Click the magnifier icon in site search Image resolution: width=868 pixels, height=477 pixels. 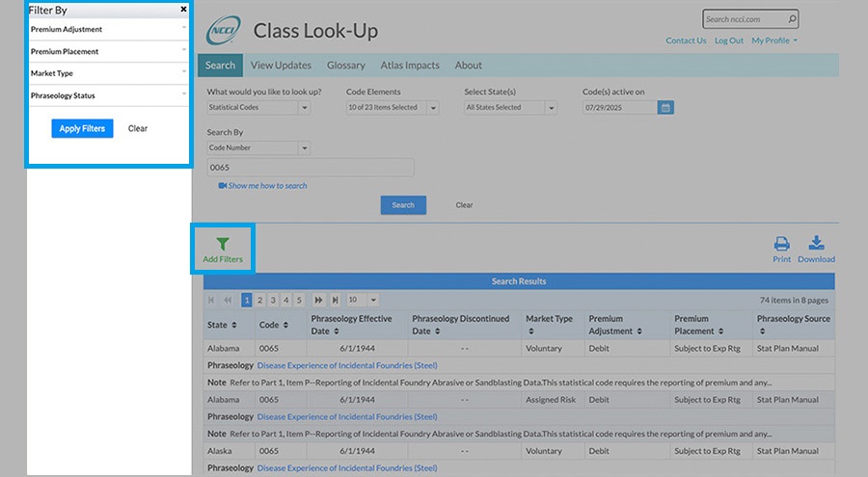(x=792, y=19)
